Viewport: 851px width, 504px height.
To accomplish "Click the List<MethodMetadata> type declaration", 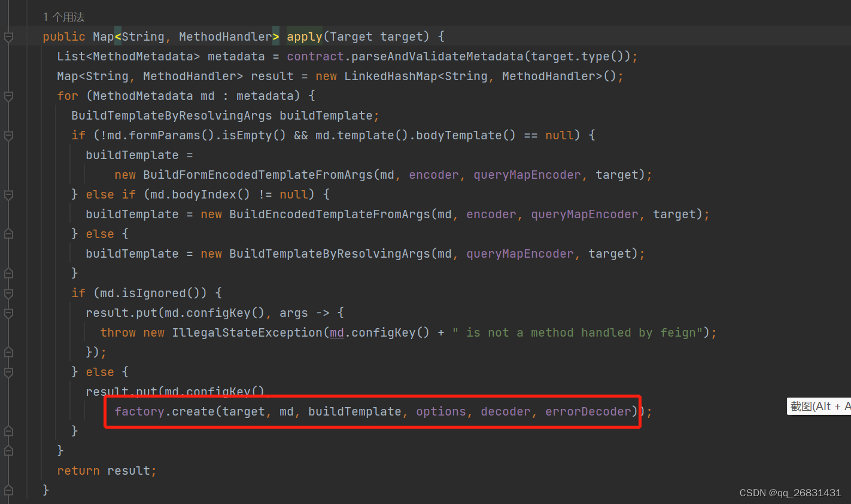I will [x=129, y=57].
